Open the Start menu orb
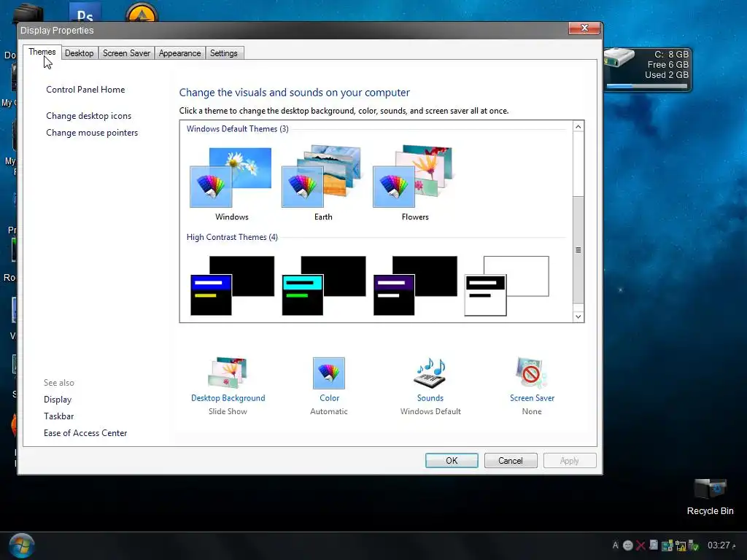This screenshot has width=747, height=560. click(x=21, y=545)
